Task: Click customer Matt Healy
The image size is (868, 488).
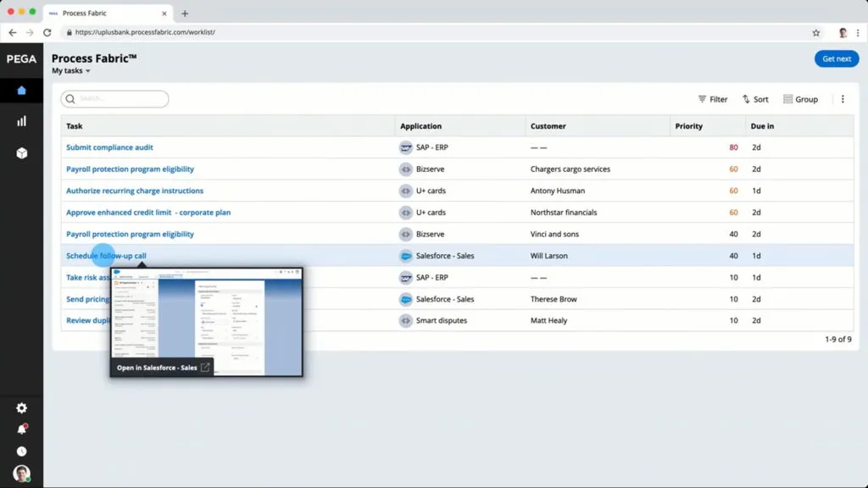Action: [548, 321]
